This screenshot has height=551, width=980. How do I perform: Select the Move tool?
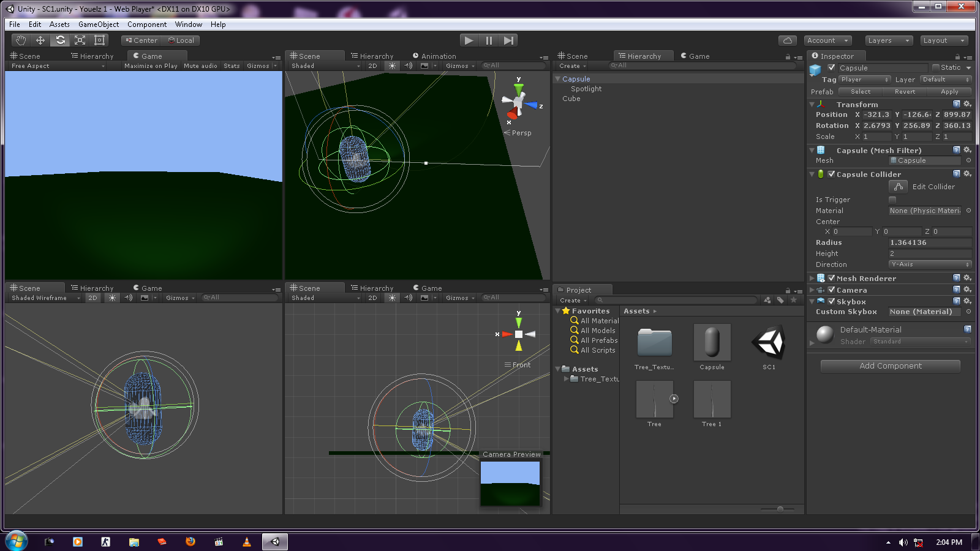[x=40, y=40]
